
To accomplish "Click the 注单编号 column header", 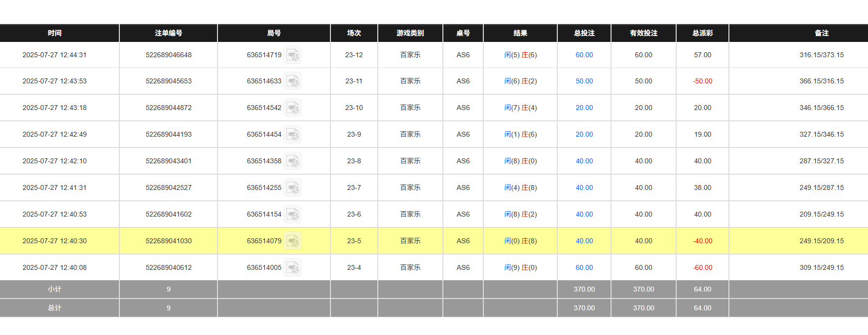I will [x=168, y=33].
